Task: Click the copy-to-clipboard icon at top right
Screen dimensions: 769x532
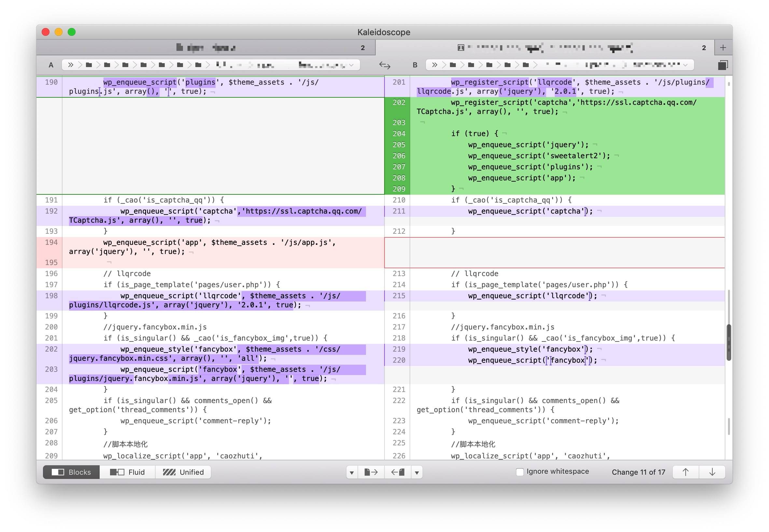Action: click(x=722, y=65)
